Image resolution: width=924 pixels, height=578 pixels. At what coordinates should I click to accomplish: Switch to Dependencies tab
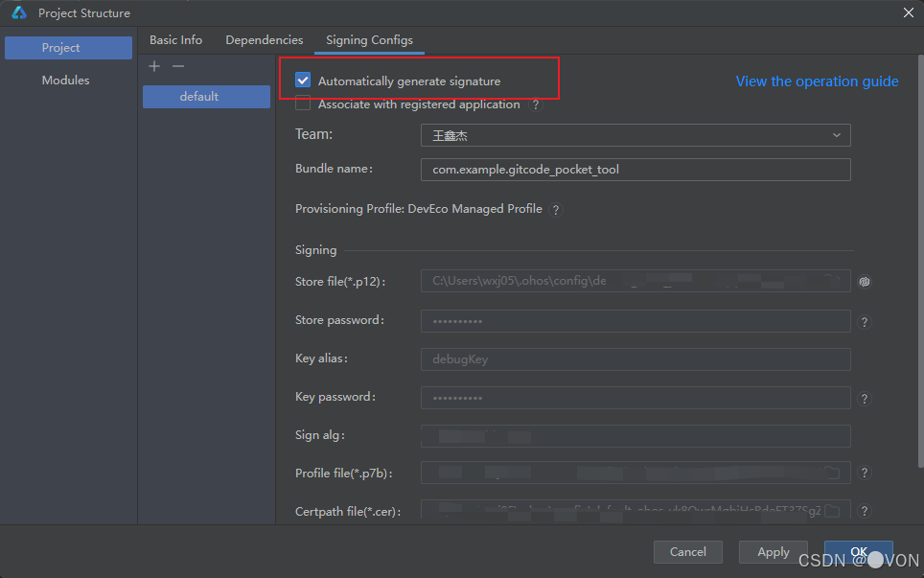[264, 40]
